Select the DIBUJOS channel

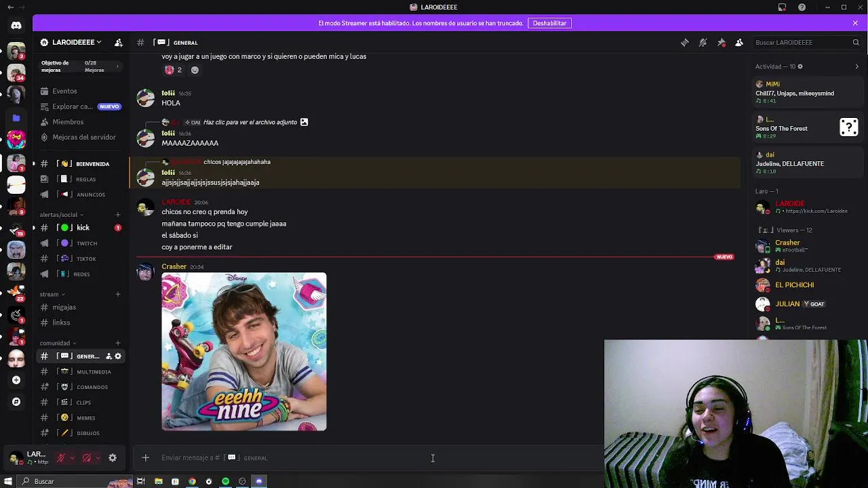(x=80, y=433)
